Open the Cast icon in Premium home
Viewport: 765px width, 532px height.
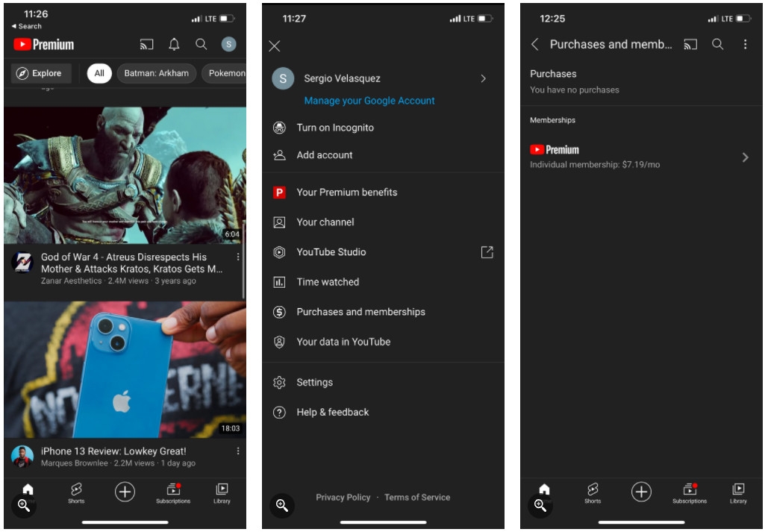146,44
